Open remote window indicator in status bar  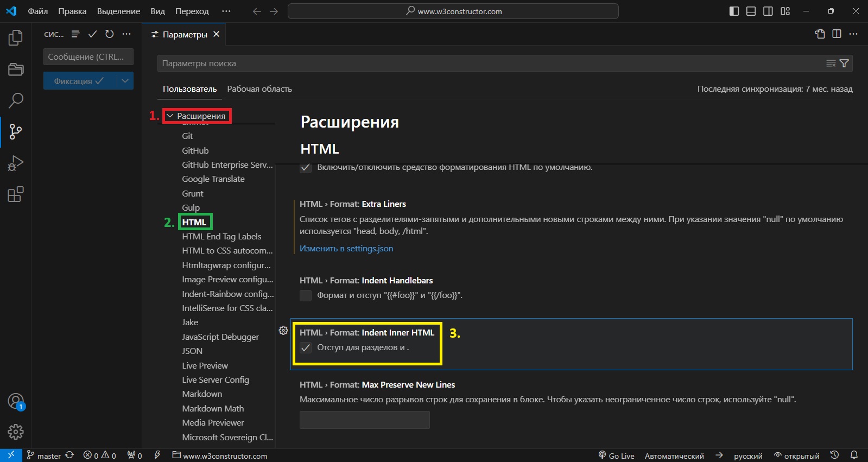tap(11, 455)
